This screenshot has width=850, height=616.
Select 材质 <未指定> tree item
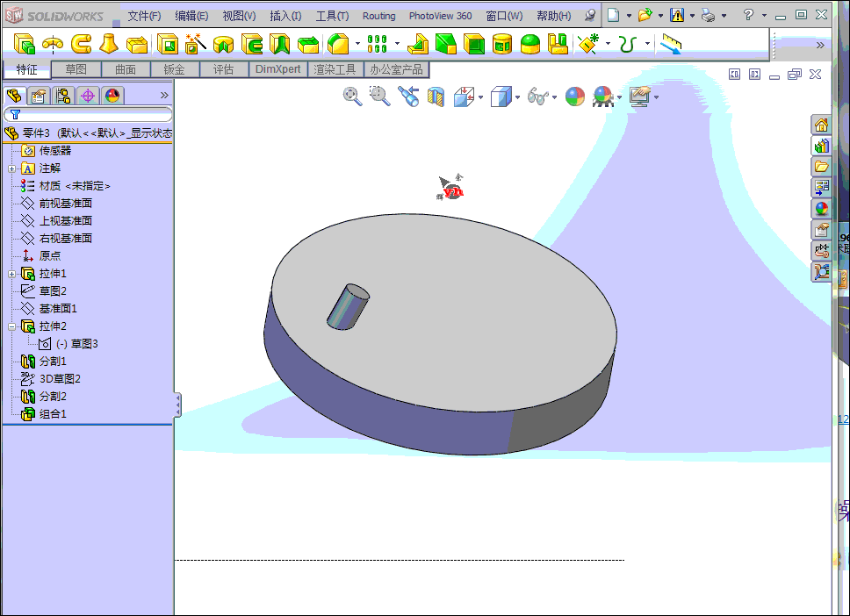(75, 186)
